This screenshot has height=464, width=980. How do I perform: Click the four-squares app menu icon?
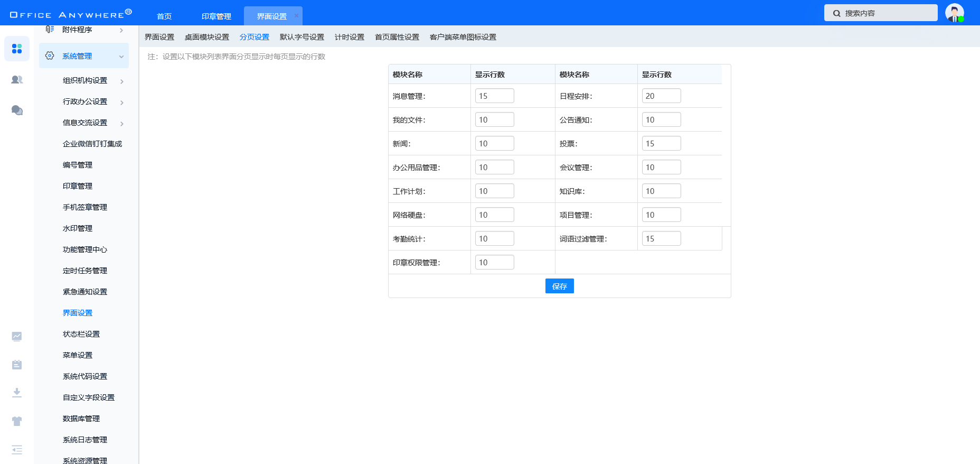(x=17, y=49)
